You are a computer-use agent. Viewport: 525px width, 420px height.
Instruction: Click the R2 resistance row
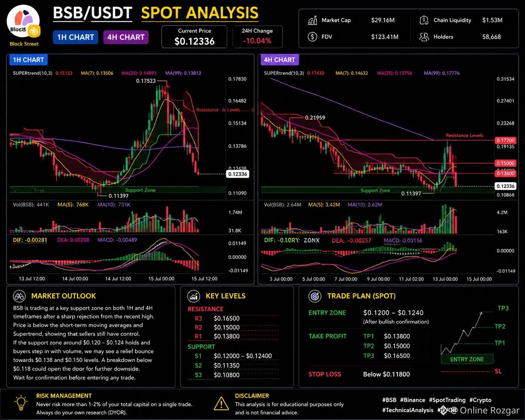click(233, 327)
